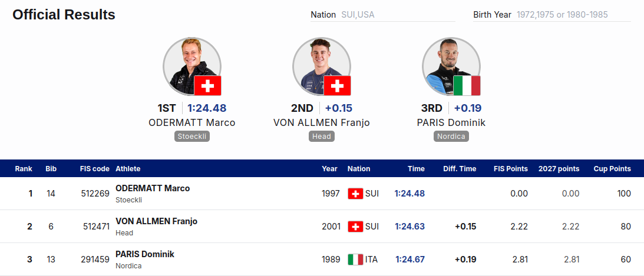
Task: Focus the Nation filter input field
Action: 398,15
